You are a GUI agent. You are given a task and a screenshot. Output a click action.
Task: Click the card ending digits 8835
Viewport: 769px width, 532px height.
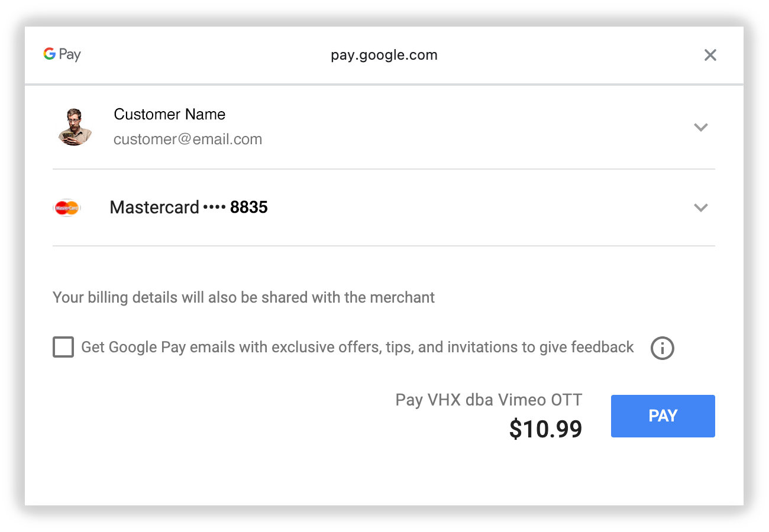(x=248, y=207)
